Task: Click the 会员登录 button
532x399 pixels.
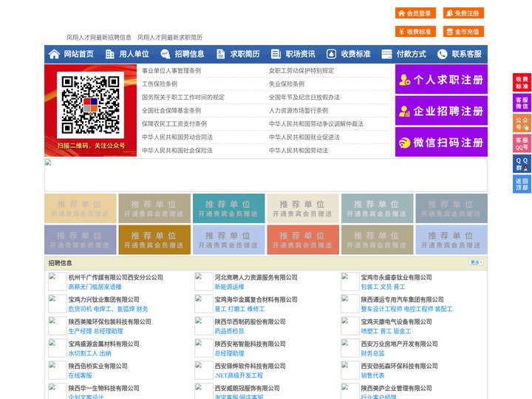Action: pyautogui.click(x=415, y=13)
